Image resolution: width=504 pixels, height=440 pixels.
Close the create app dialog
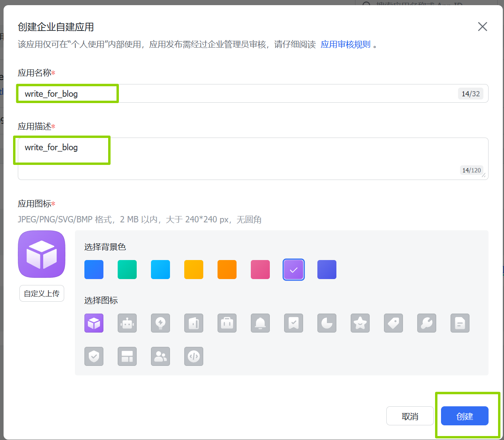(483, 27)
